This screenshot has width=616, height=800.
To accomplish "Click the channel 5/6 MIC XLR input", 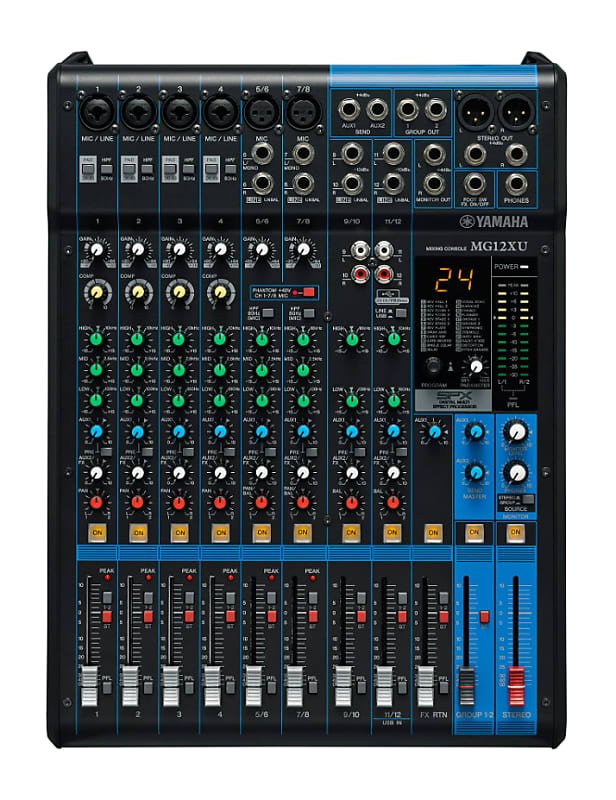I will tap(262, 113).
